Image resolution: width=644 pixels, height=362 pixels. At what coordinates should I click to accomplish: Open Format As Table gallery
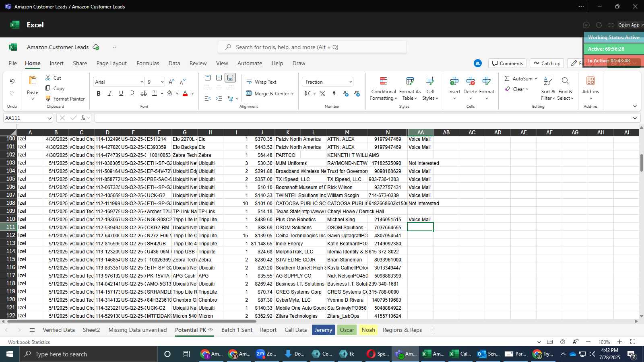point(410,89)
